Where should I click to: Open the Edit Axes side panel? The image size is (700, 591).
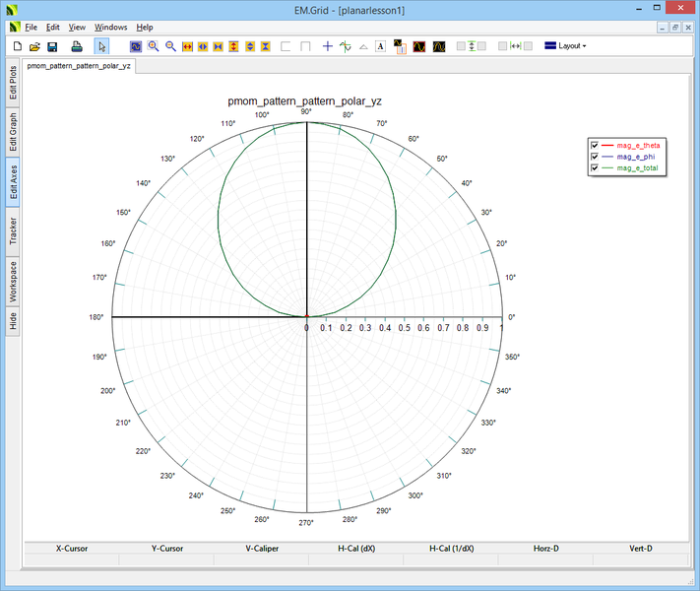point(13,183)
